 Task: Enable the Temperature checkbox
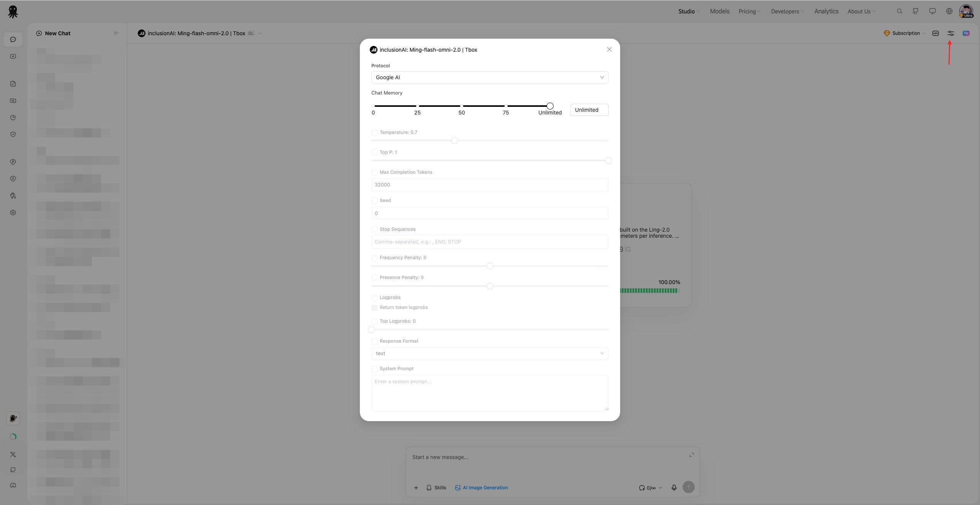[x=374, y=132]
